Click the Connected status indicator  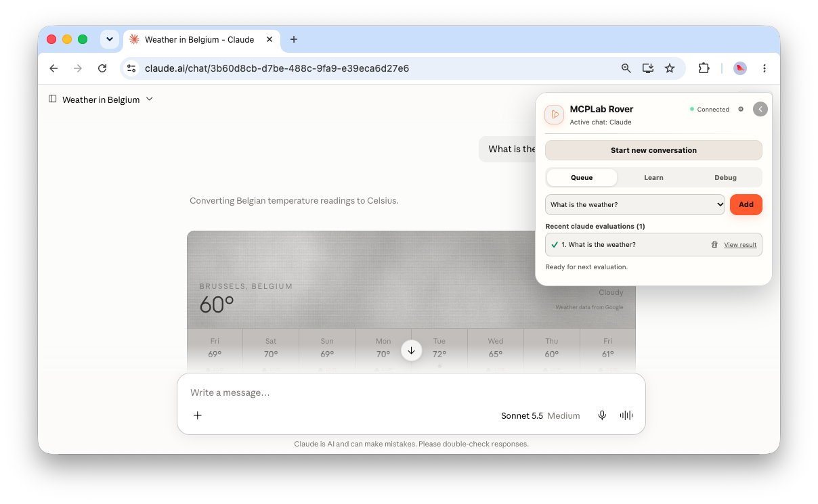710,109
